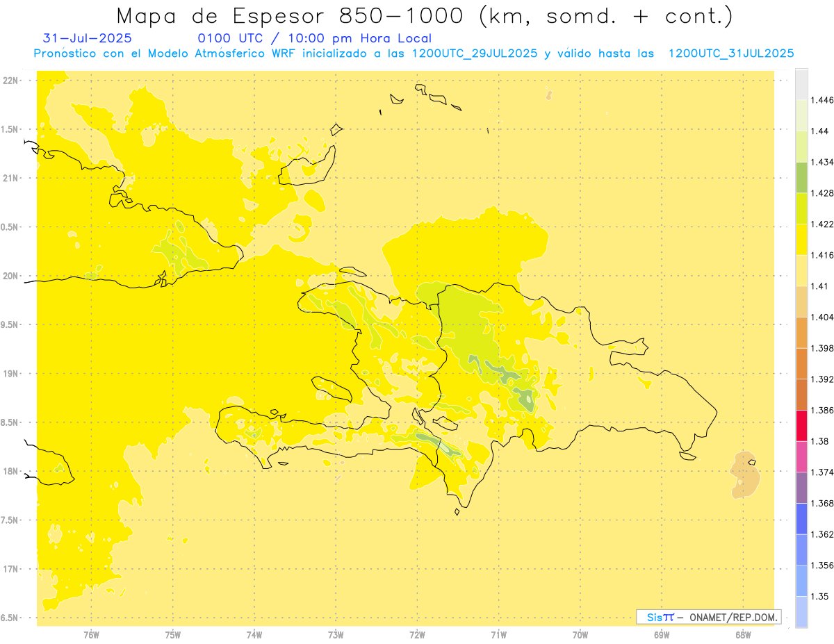The image size is (834, 644).
Task: Click the legend value 1.362
Action: pos(824,534)
